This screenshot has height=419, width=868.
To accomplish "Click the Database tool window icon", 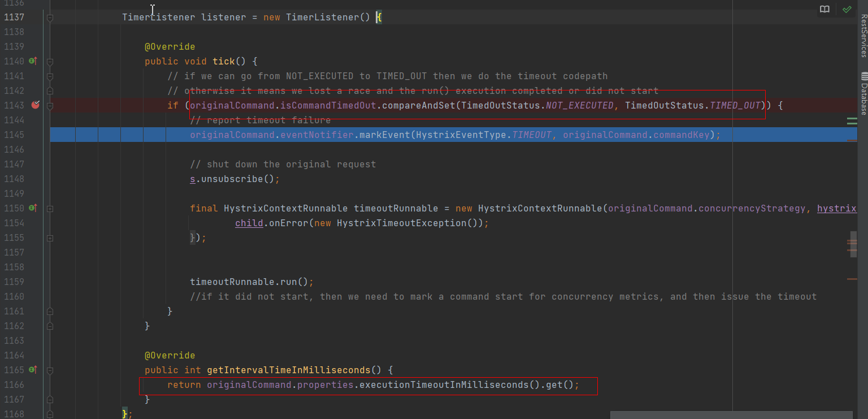I will [x=863, y=76].
